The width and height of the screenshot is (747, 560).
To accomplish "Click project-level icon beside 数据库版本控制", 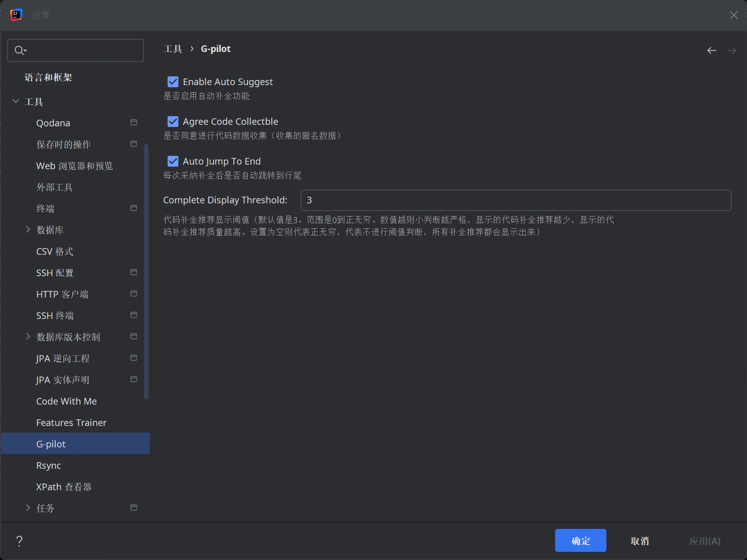I will [x=134, y=336].
